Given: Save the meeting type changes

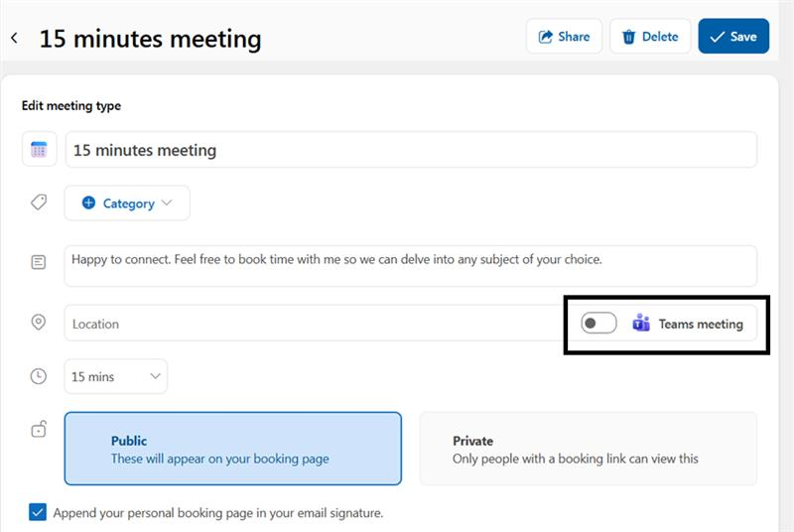Looking at the screenshot, I should coord(733,37).
